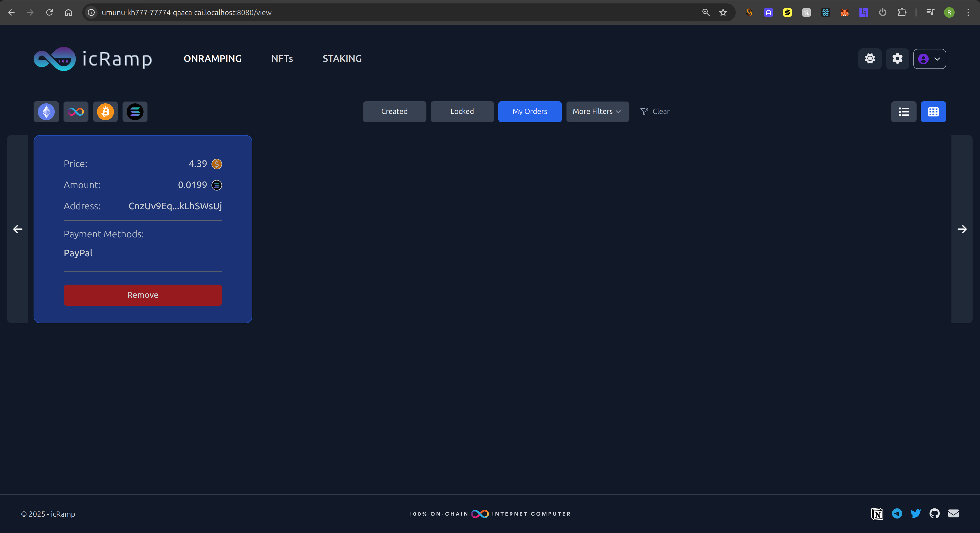Filter orders by Ethereum icon
This screenshot has width=980, height=533.
tap(46, 112)
